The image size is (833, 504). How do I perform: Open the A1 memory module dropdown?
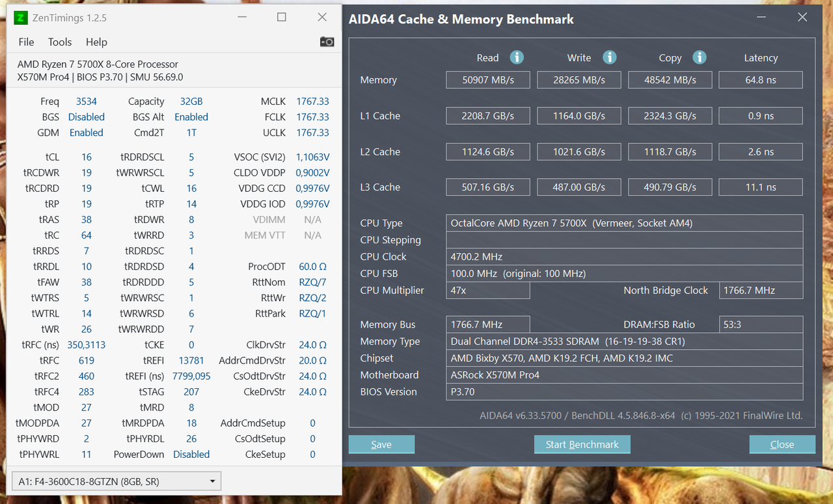pyautogui.click(x=116, y=481)
